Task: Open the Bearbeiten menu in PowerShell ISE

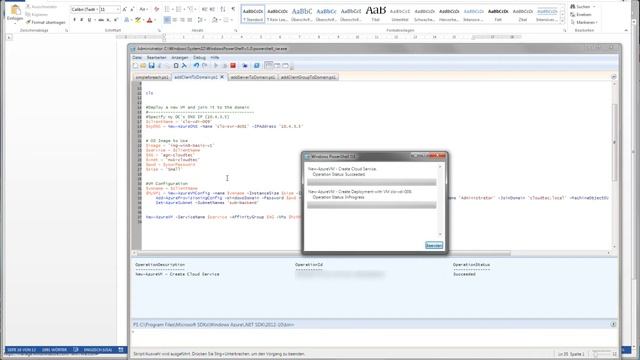Action: click(156, 58)
